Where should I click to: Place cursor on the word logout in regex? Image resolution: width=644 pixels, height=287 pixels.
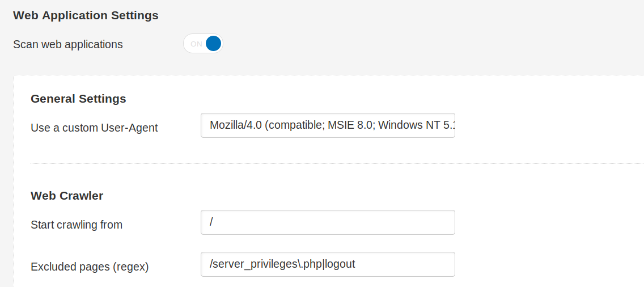click(340, 264)
